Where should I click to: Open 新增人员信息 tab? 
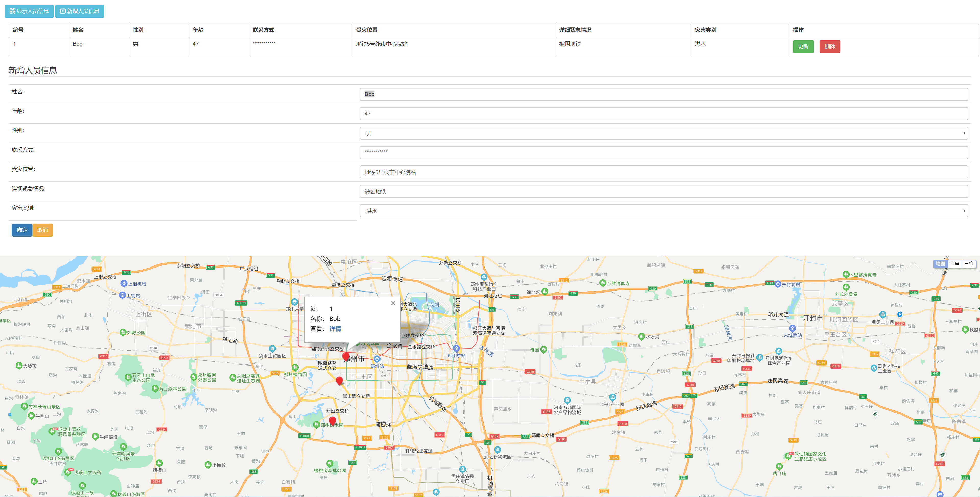click(x=80, y=11)
